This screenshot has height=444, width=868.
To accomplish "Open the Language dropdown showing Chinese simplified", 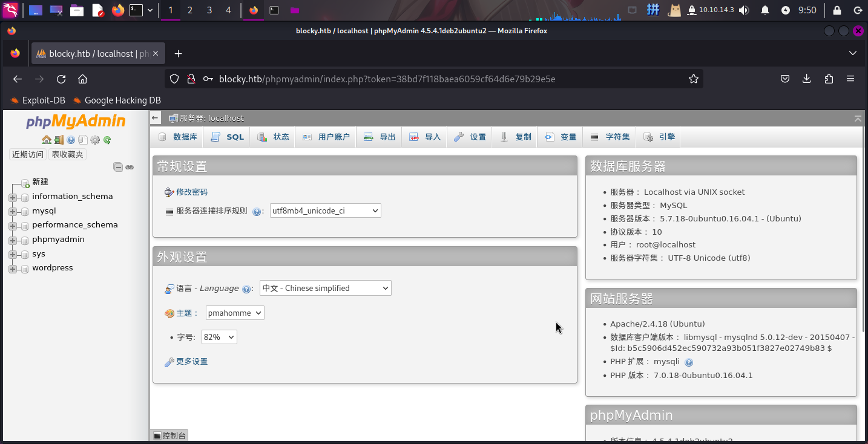I will [x=326, y=288].
